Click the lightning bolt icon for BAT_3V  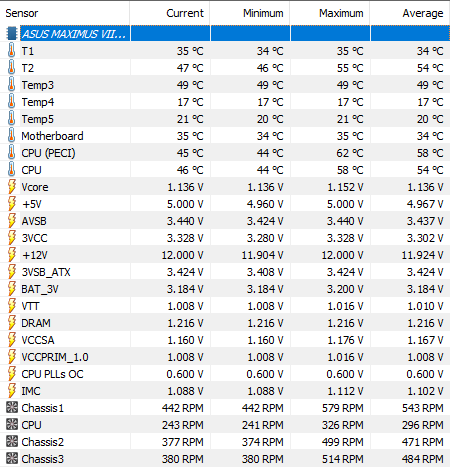pyautogui.click(x=12, y=289)
